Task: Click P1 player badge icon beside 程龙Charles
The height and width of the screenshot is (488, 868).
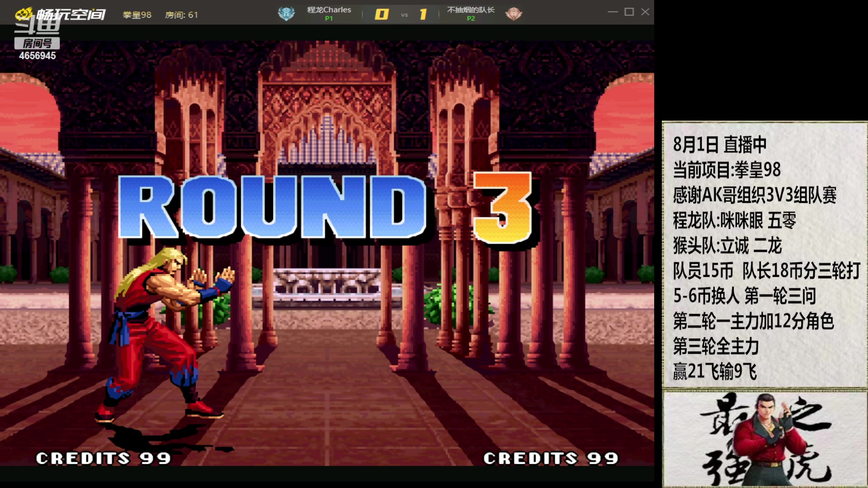Action: tap(286, 14)
